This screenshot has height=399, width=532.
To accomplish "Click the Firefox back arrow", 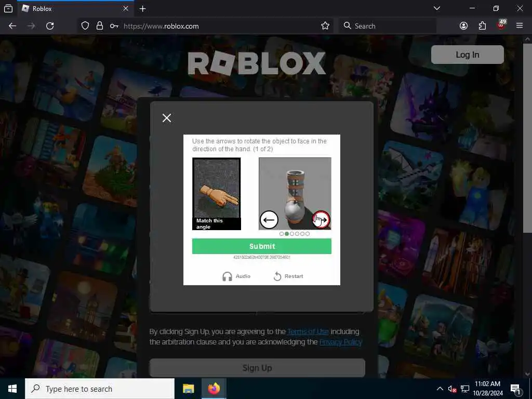I will [12, 26].
